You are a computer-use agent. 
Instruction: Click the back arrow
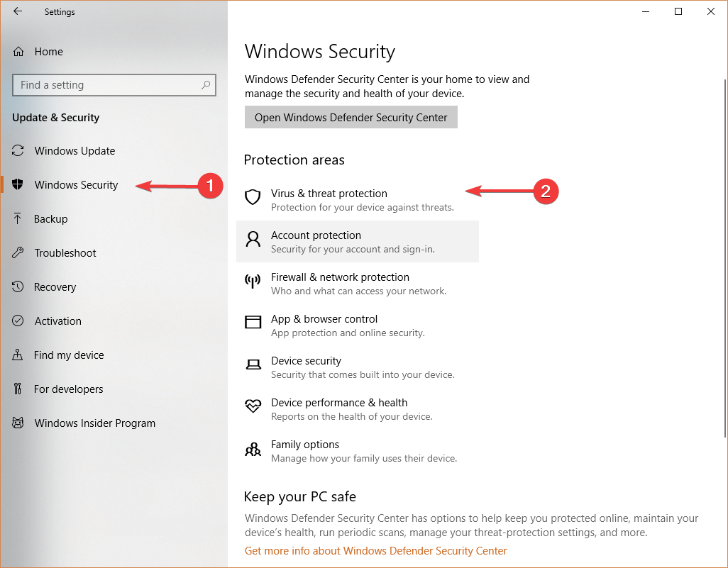[18, 11]
